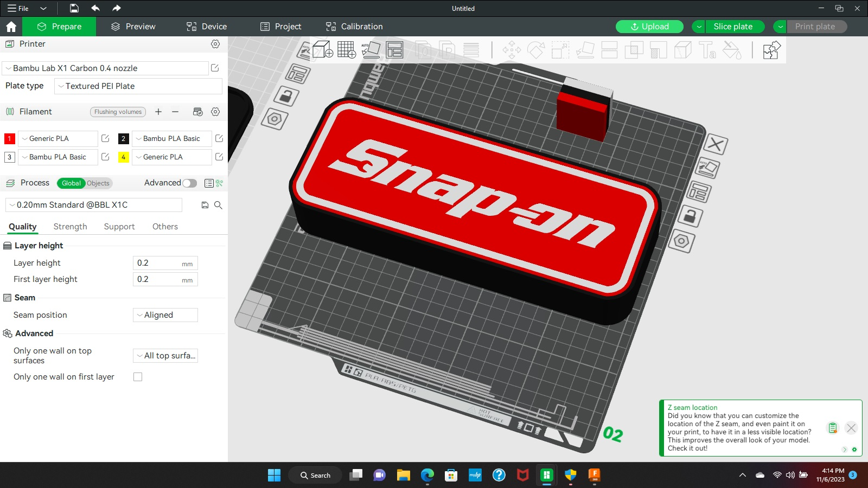The width and height of the screenshot is (868, 488).
Task: Select the Lay on face tool
Action: [585, 50]
